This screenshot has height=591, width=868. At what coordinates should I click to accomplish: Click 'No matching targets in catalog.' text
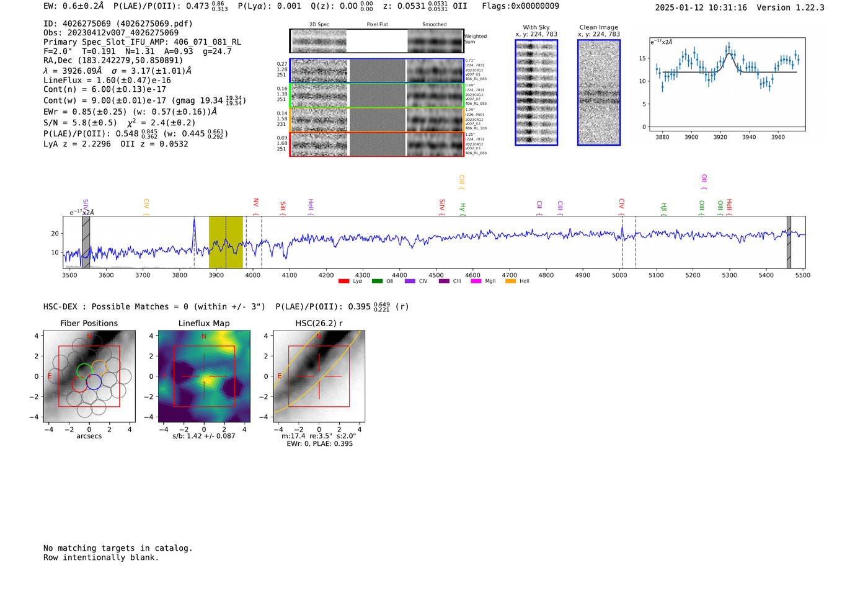(x=118, y=548)
